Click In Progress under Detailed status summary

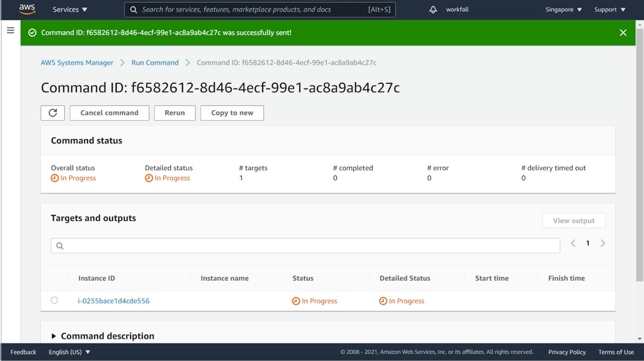(x=168, y=178)
